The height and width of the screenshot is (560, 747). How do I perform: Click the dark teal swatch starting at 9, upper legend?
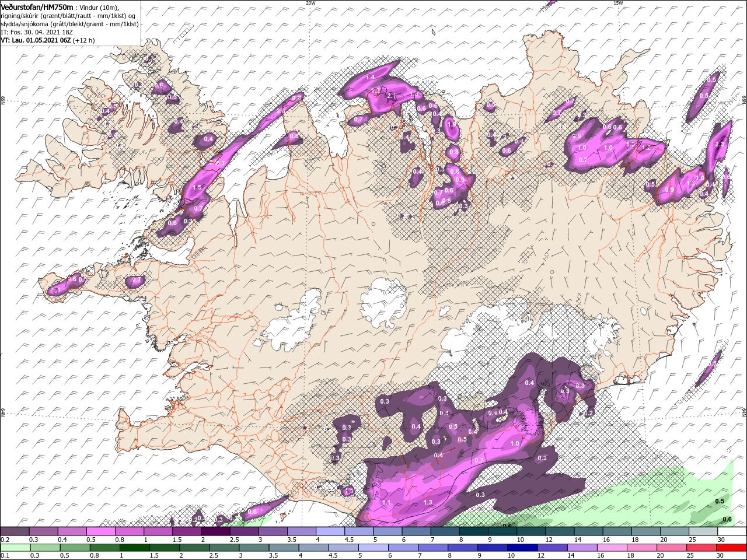[502, 531]
